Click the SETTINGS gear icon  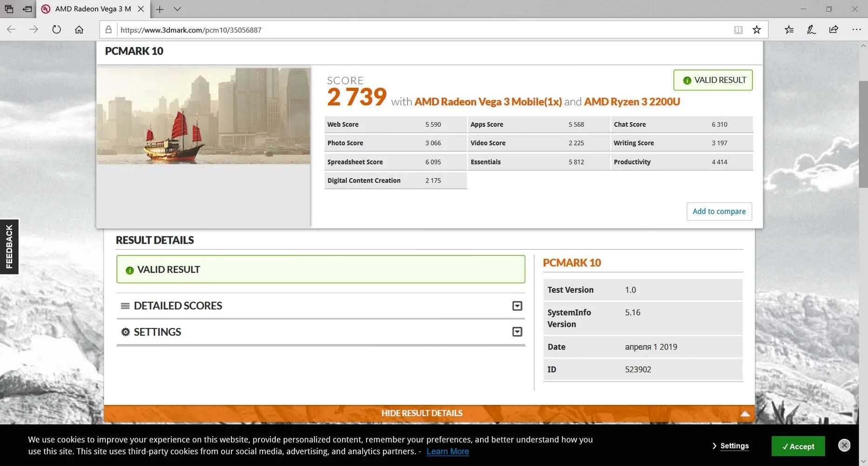125,332
